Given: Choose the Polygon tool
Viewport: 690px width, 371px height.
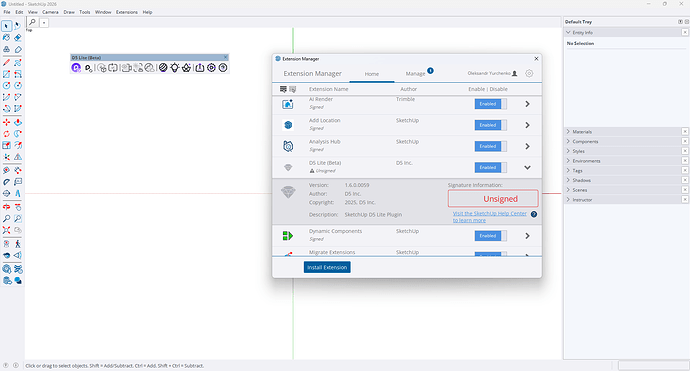Looking at the screenshot, I should tap(18, 86).
